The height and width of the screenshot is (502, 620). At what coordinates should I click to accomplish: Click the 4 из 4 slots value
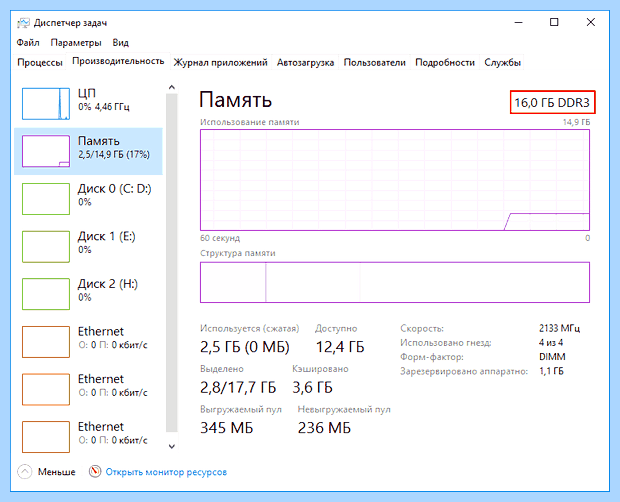[551, 342]
